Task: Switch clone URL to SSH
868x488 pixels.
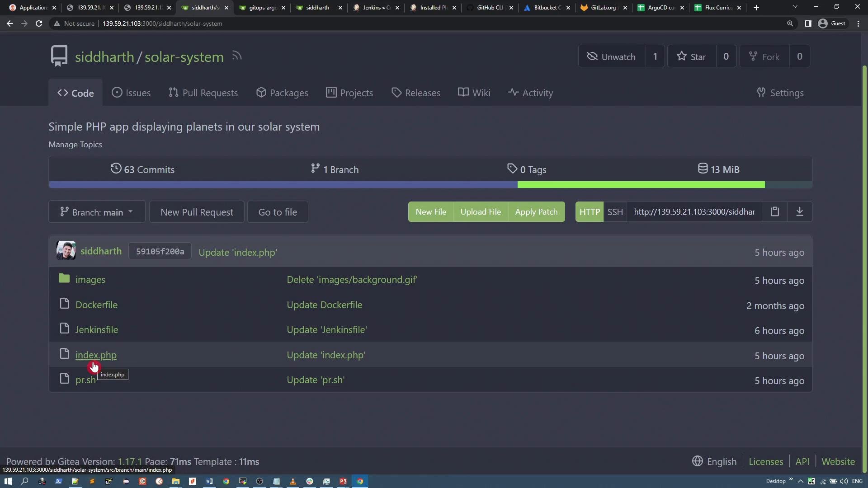Action: tap(615, 212)
